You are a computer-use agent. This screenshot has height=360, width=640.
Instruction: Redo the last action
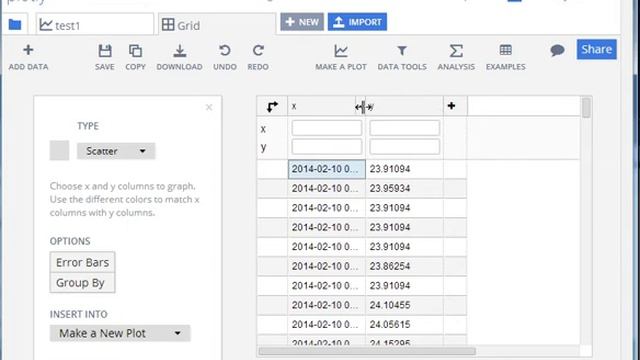tap(258, 58)
